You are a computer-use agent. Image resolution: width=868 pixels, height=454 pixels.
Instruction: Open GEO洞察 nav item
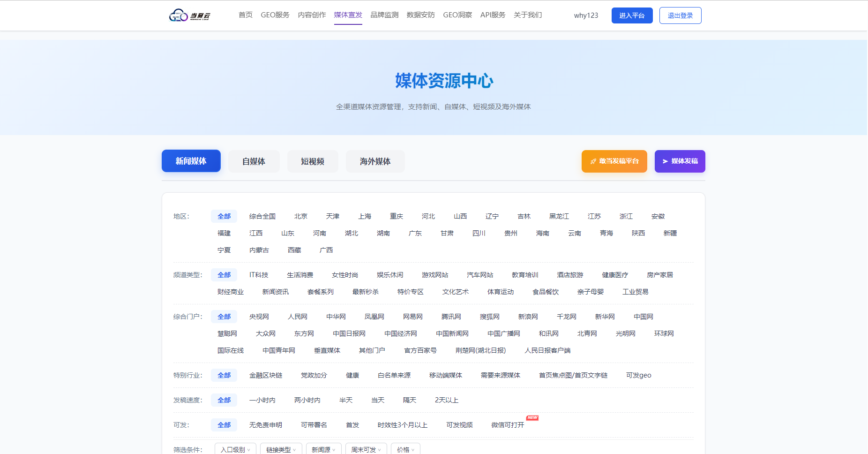(457, 15)
